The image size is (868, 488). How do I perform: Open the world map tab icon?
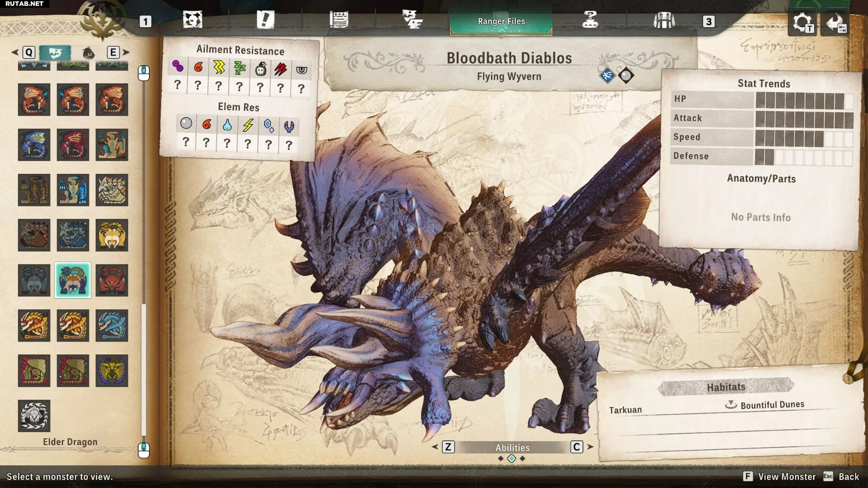coord(193,20)
